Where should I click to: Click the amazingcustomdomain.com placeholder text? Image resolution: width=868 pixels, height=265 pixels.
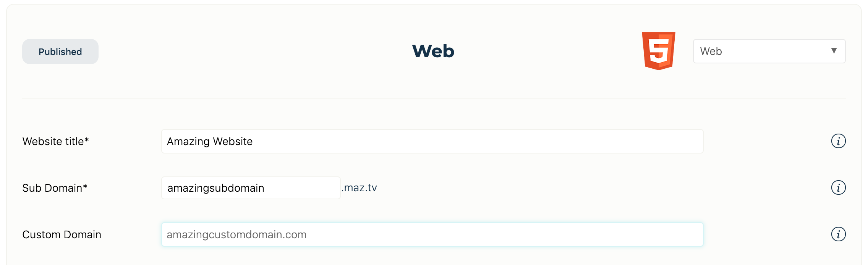click(236, 234)
